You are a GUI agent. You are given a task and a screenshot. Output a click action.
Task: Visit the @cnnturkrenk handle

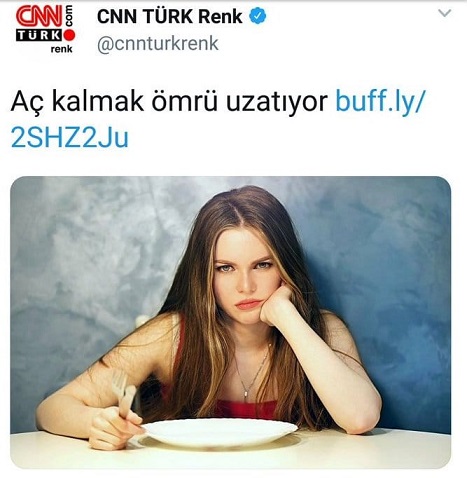click(x=158, y=44)
